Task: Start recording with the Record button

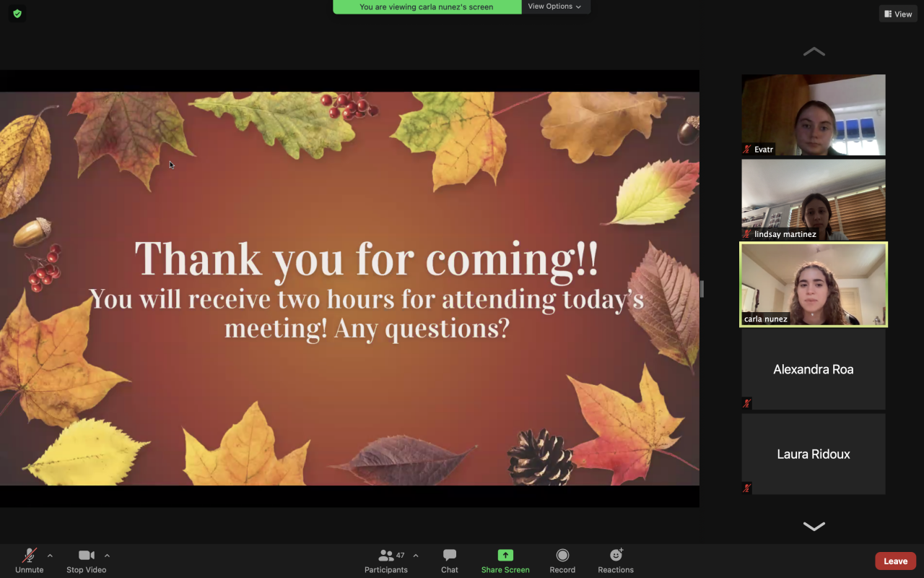Action: [562, 561]
